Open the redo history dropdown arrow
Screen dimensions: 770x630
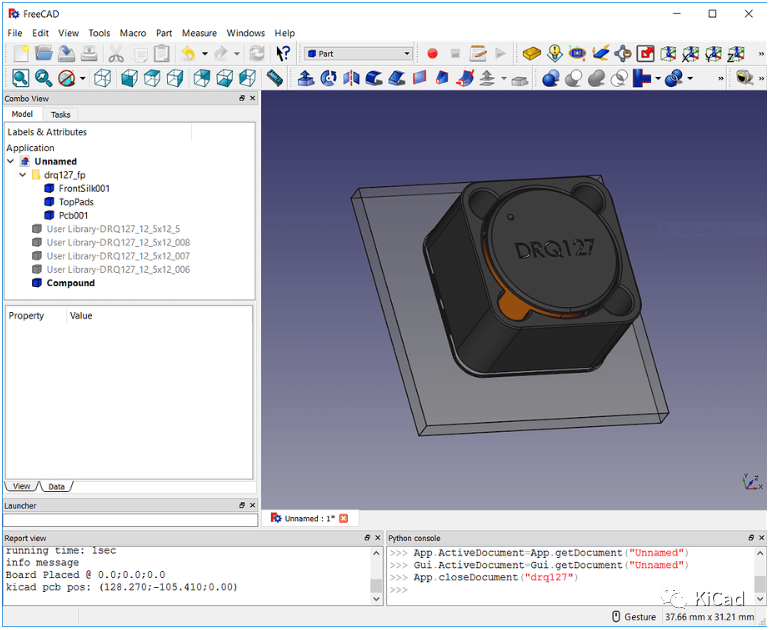point(237,54)
